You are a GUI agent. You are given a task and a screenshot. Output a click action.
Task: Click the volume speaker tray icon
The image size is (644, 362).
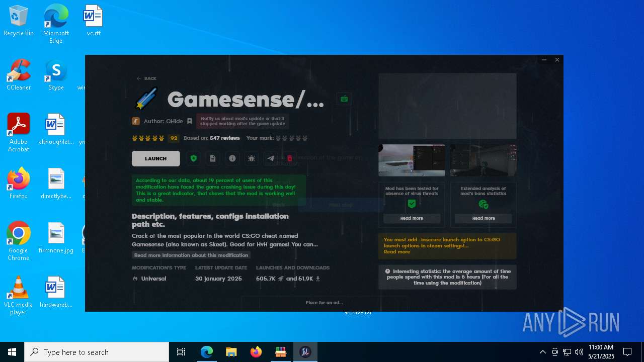pos(579,352)
